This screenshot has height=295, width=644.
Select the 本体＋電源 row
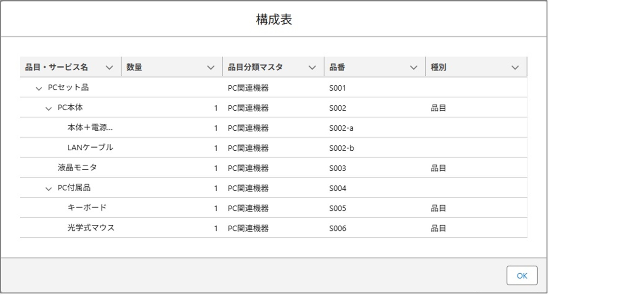coord(90,127)
